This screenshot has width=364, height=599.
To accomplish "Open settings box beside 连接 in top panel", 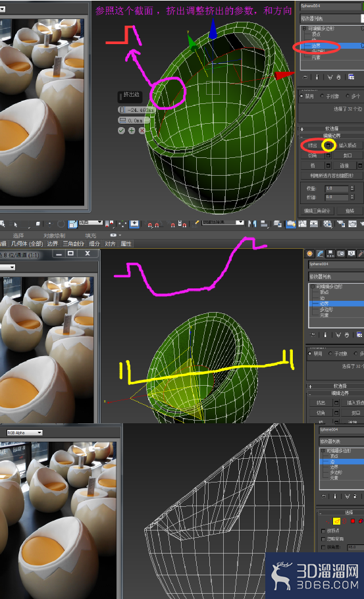I will [360, 165].
